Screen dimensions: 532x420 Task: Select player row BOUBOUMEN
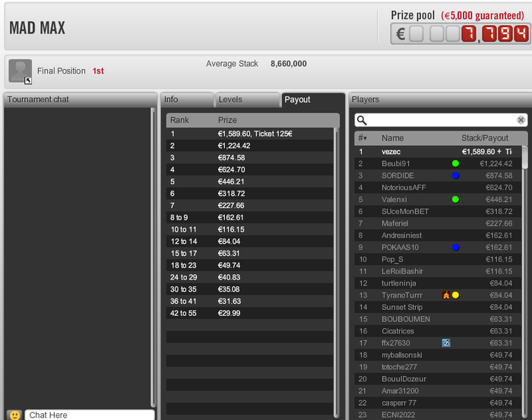click(x=438, y=319)
